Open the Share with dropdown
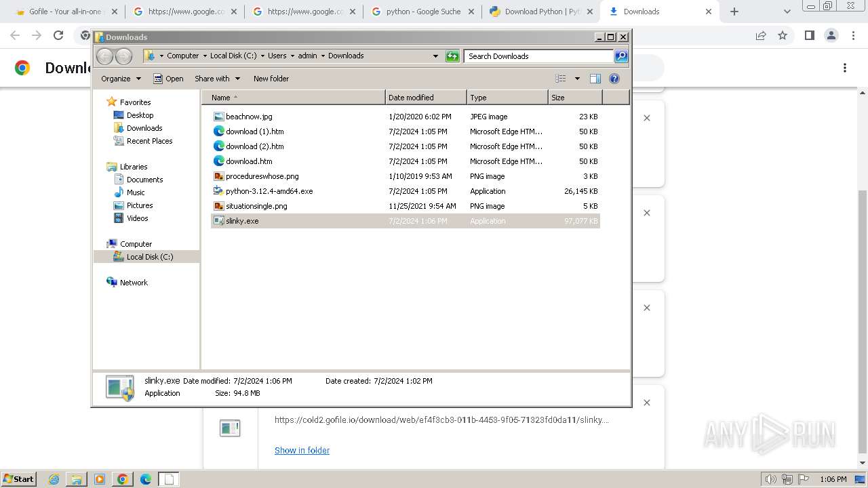The height and width of the screenshot is (488, 868). click(x=217, y=79)
